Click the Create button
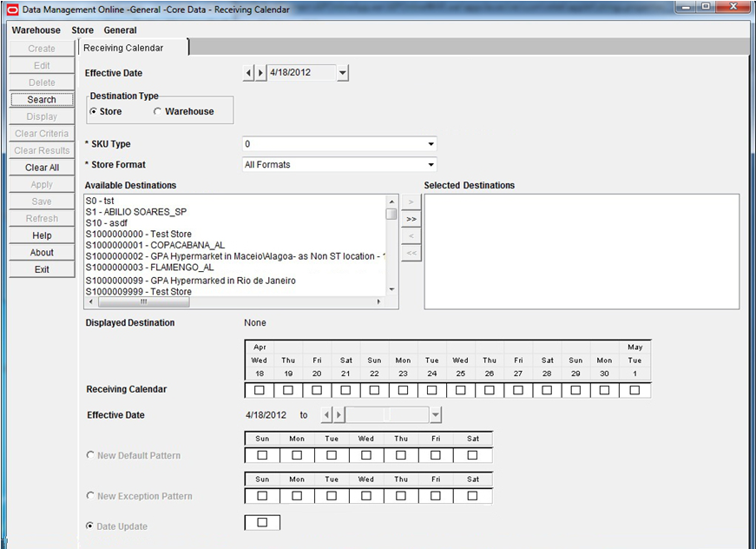The height and width of the screenshot is (549, 756). click(x=42, y=49)
